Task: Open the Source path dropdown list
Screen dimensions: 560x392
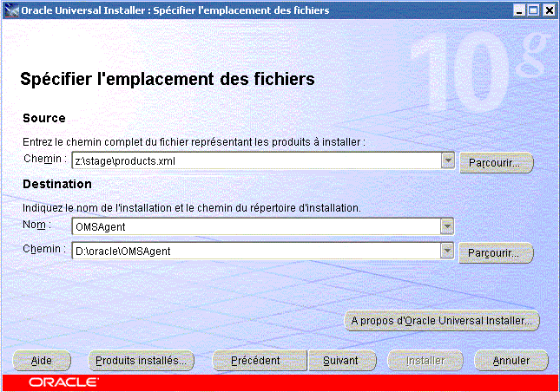Action: pyautogui.click(x=447, y=160)
